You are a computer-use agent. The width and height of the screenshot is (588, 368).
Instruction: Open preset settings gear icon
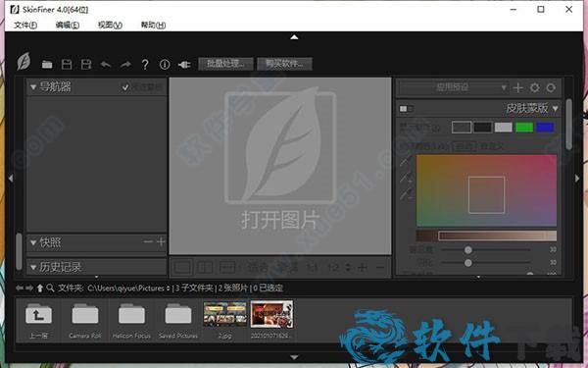[534, 87]
